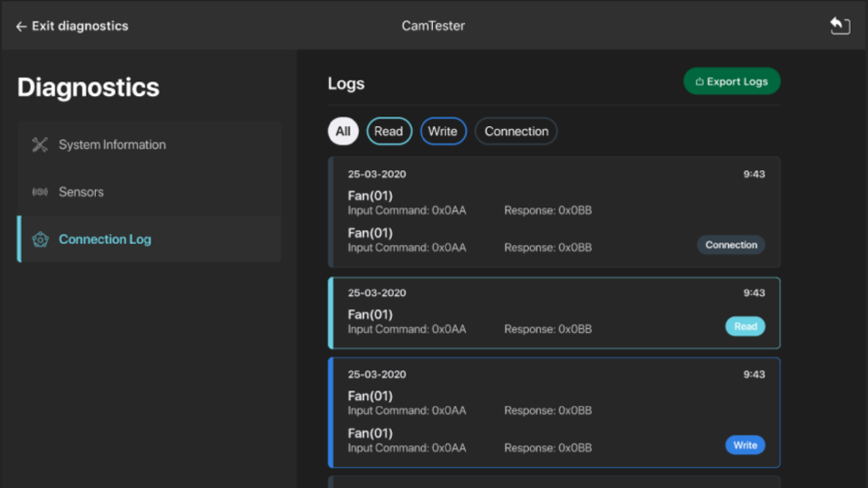Open the Sensors section
The height and width of the screenshot is (488, 868).
click(149, 192)
